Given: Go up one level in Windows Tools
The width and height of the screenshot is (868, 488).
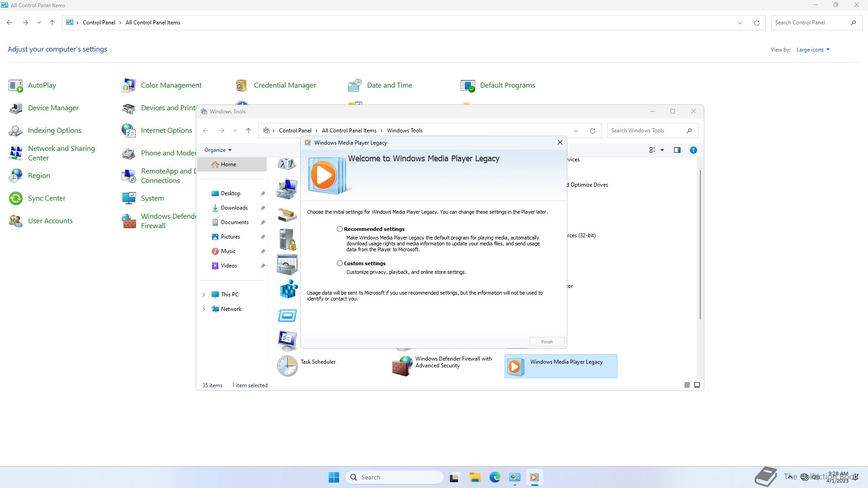Looking at the screenshot, I should 248,131.
